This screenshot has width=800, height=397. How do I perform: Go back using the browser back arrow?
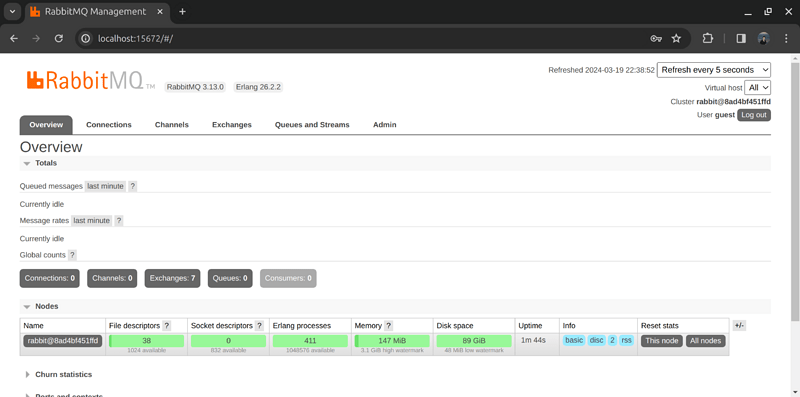14,38
